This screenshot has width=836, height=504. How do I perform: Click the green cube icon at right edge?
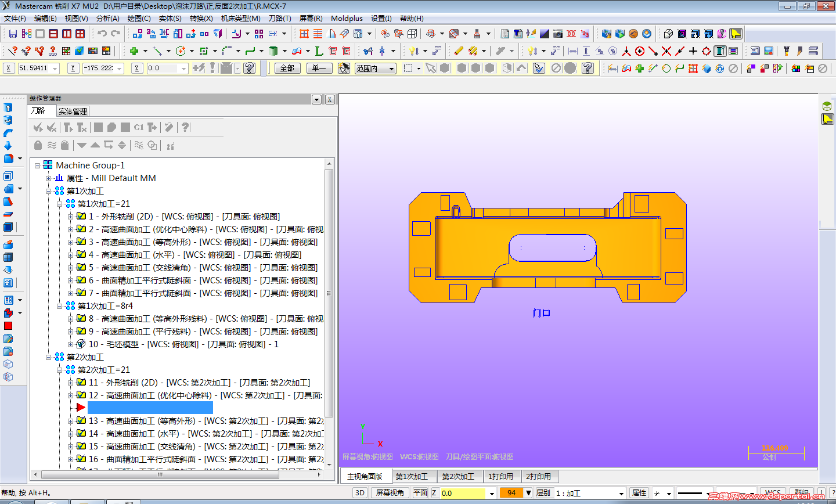(x=827, y=106)
